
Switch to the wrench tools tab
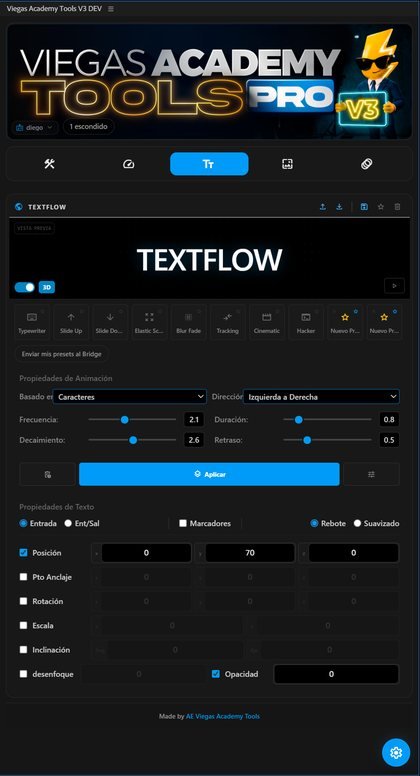click(x=49, y=164)
